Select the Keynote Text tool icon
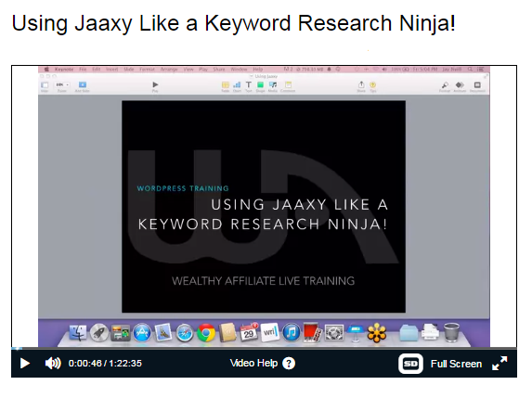 248,86
